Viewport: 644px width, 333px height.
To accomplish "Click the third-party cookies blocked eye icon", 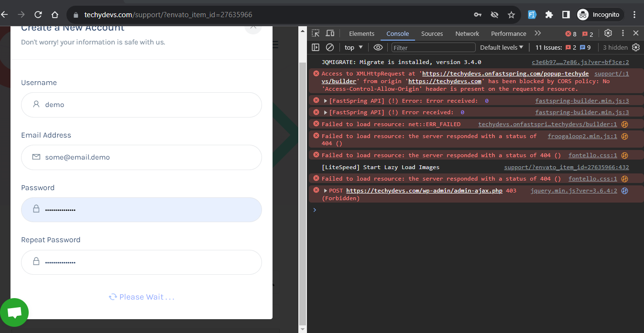I will [494, 15].
